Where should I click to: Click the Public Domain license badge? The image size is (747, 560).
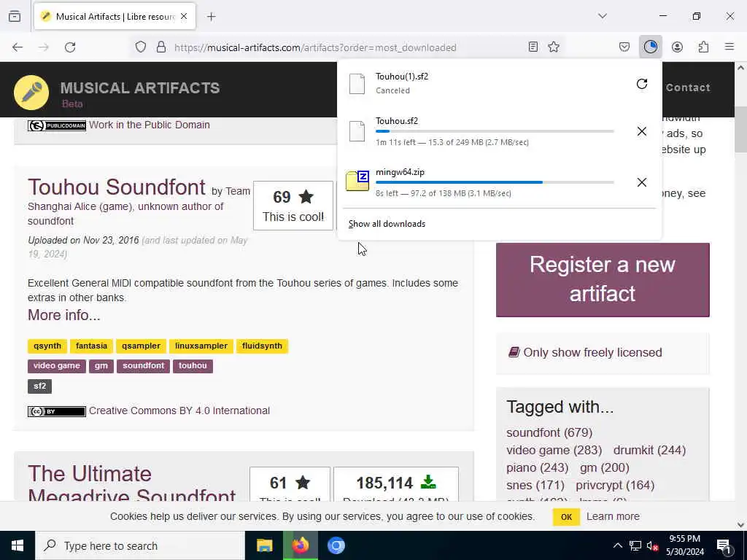click(x=57, y=125)
